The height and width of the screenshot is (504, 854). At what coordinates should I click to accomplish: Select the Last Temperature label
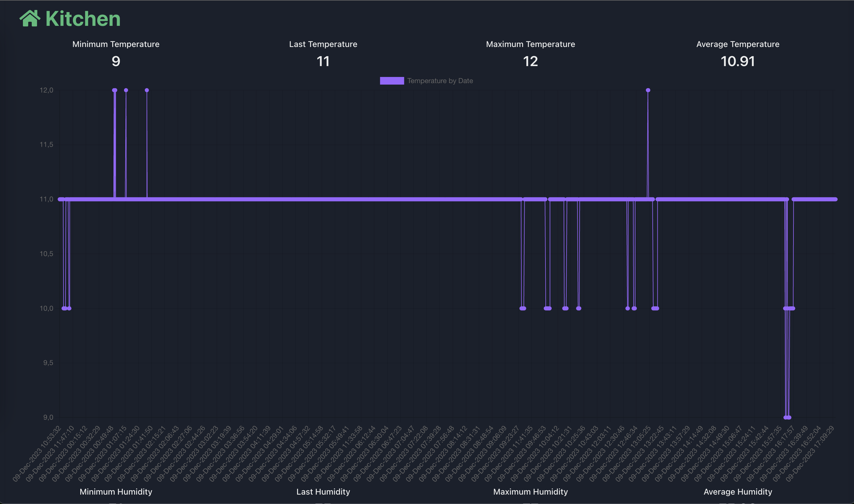click(323, 44)
